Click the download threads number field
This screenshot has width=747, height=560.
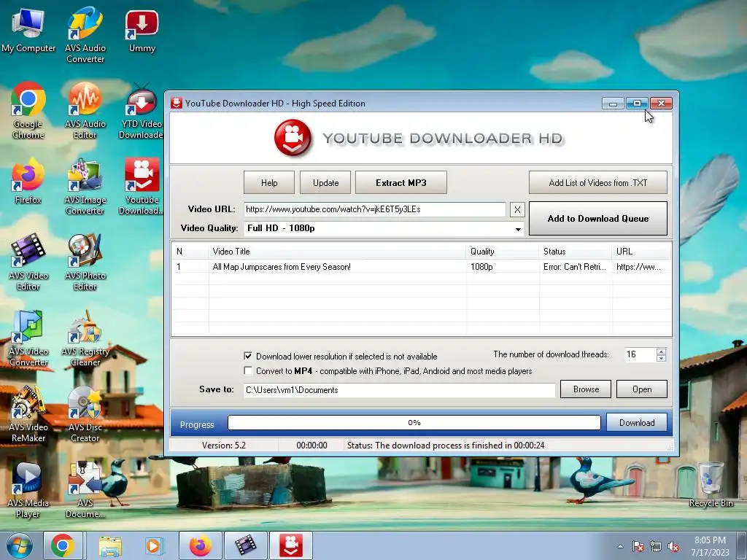point(640,355)
